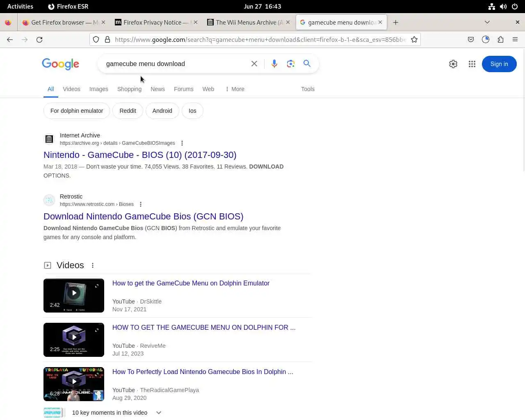The image size is (525, 420).
Task: Select the Images search tab
Action: (x=99, y=89)
